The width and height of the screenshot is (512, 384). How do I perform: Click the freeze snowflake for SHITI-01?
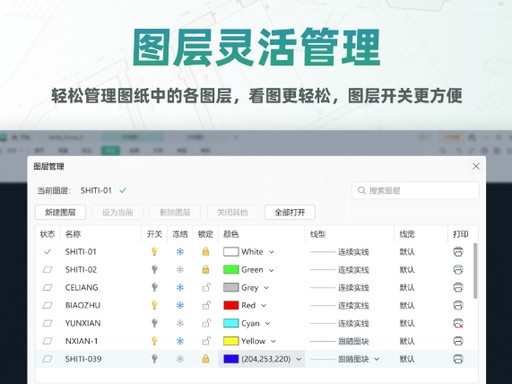tap(180, 252)
